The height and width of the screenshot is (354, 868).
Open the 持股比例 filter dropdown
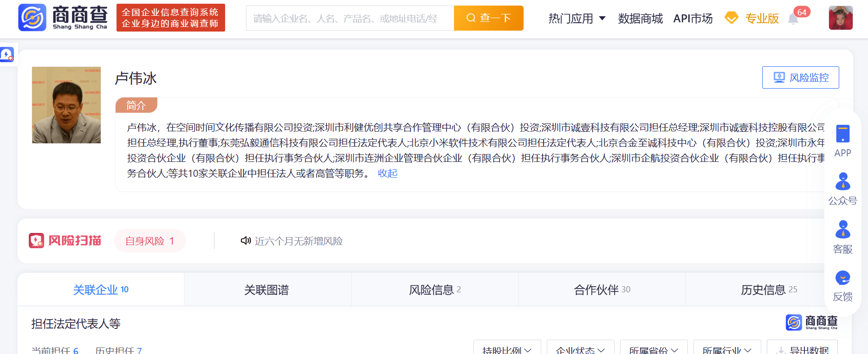point(507,349)
